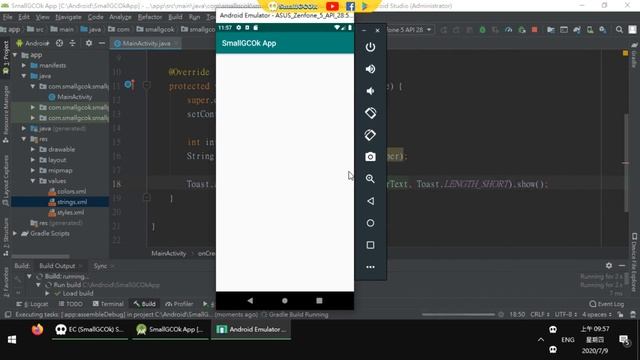The width and height of the screenshot is (640, 360).
Task: Open Project view settings gear
Action: click(x=89, y=43)
